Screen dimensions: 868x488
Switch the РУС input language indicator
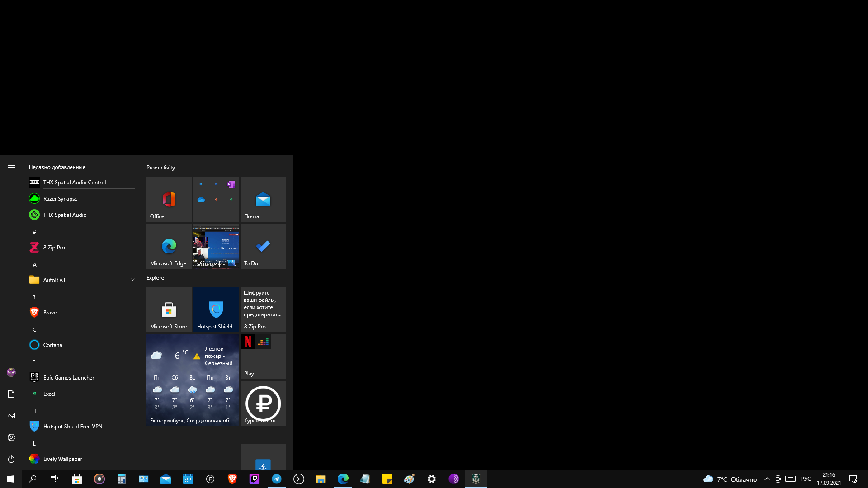pos(806,479)
